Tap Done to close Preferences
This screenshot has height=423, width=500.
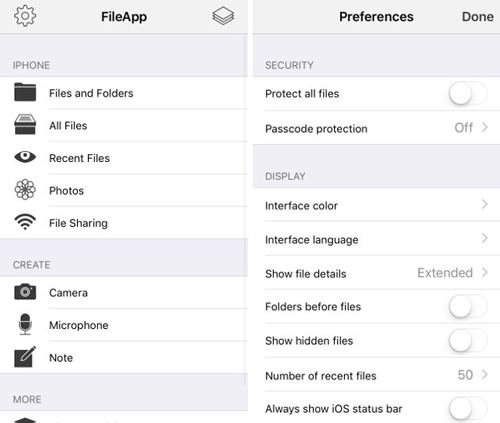point(477,17)
